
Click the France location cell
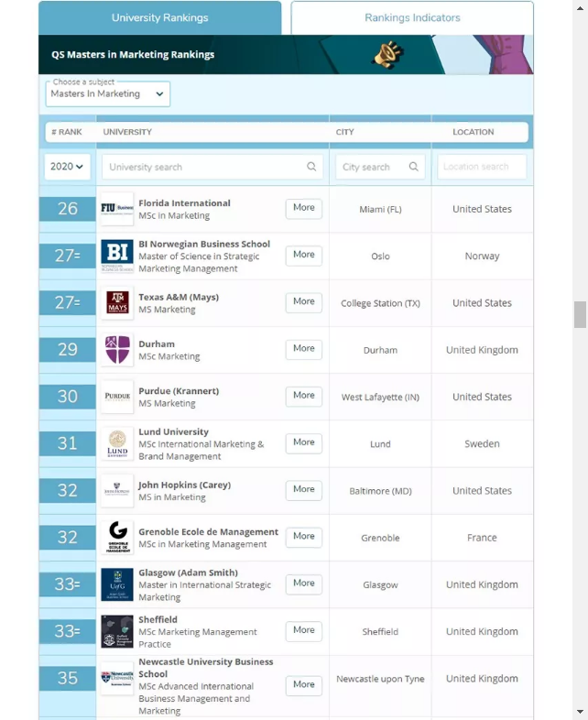tap(482, 538)
